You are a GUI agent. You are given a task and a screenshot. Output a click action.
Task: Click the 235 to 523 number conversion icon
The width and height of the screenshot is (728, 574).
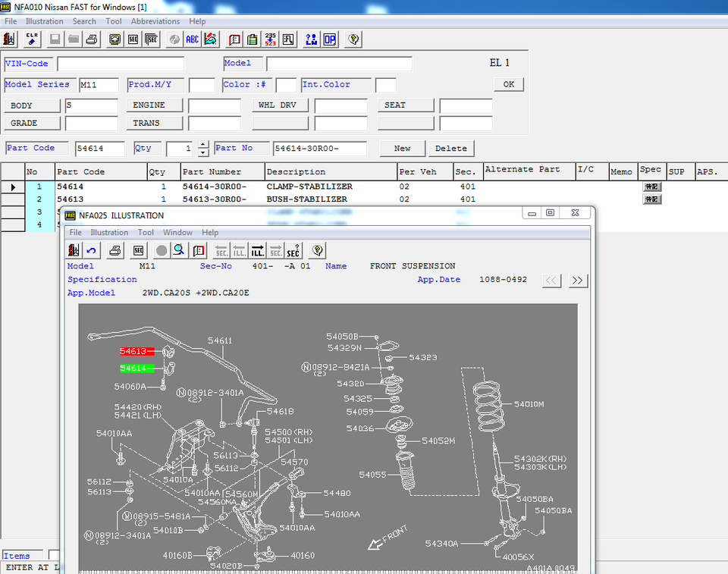tap(271, 39)
